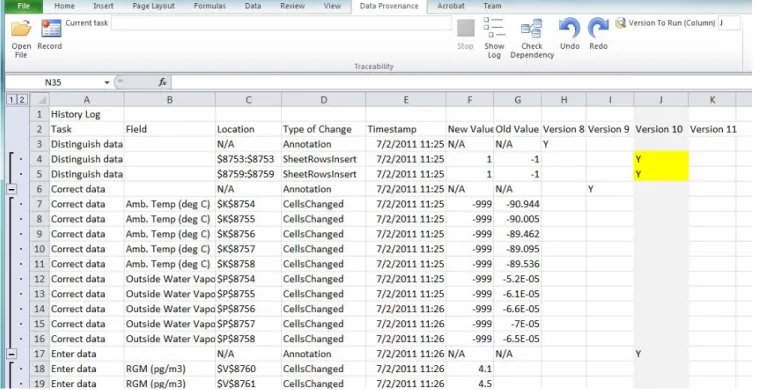This screenshot has height=390, width=758.
Task: Switch to the Acrobat tab
Action: pyautogui.click(x=451, y=6)
